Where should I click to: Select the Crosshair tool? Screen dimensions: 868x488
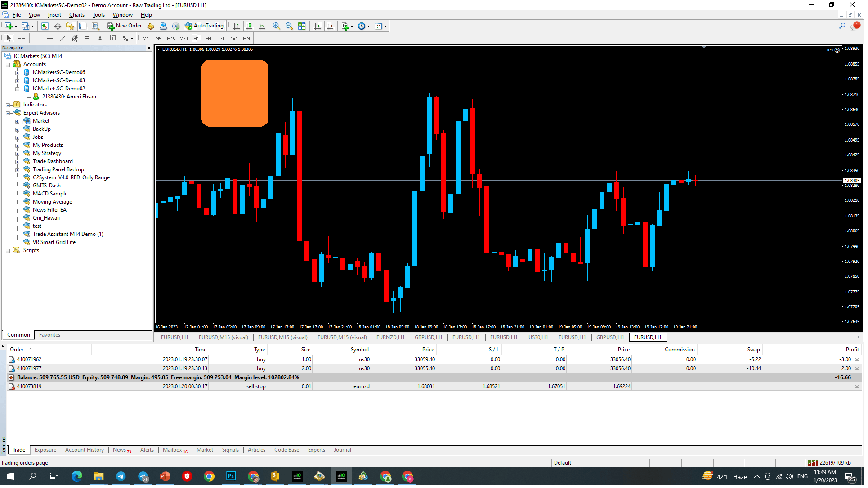(21, 38)
